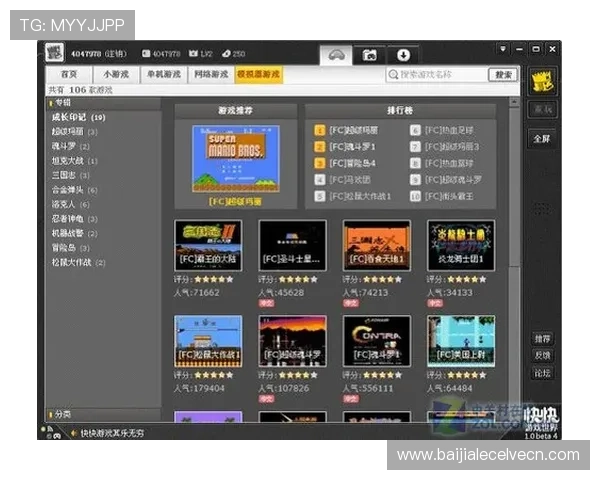Viewport: 600px width, 480px height.
Task: Click red badge under 人气:107826
Action: (266, 399)
